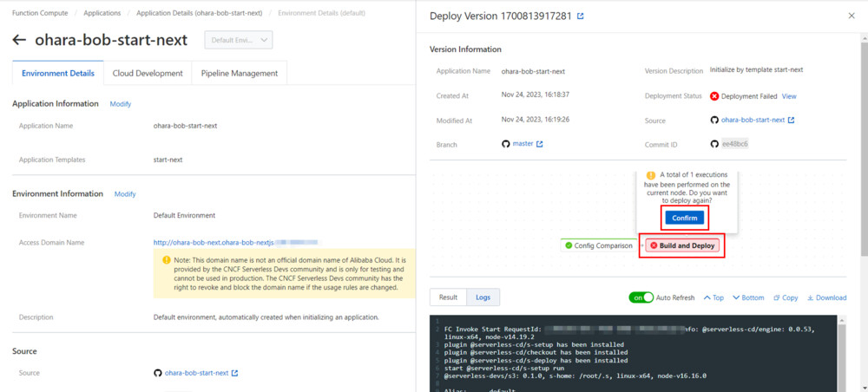
Task: Click the green Config Comparison check icon
Action: coord(569,245)
